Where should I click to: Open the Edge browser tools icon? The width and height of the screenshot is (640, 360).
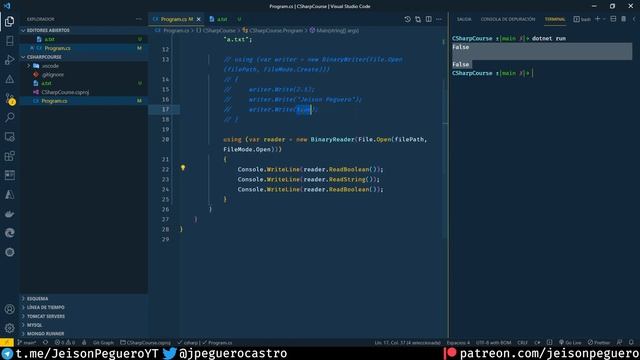9,233
